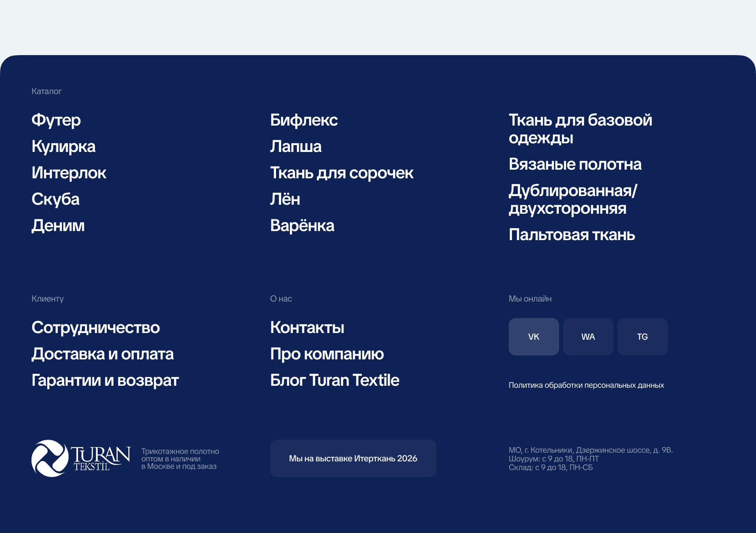756x533 pixels.
Task: Open the Футер catalog category
Action: tap(56, 120)
